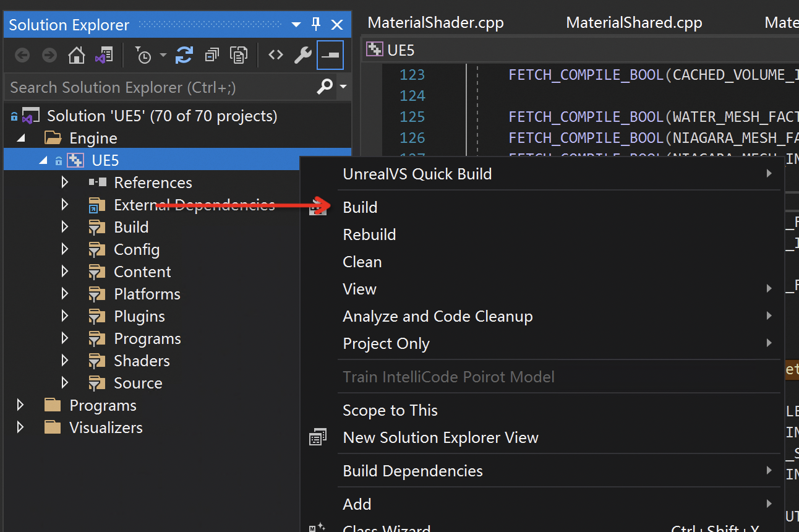Viewport: 799px width, 532px height.
Task: Collapse All nodes in Solution Explorer
Action: pos(212,56)
